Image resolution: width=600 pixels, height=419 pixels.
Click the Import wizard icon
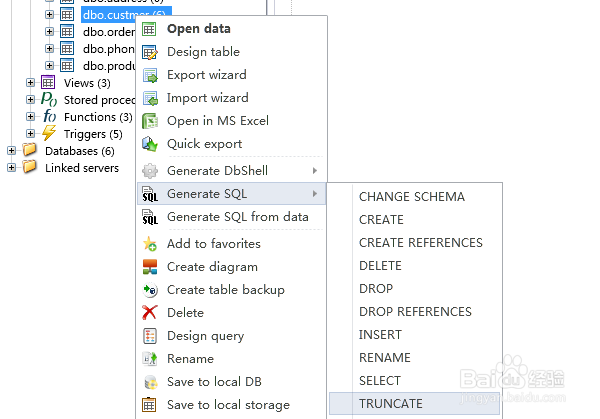point(150,98)
